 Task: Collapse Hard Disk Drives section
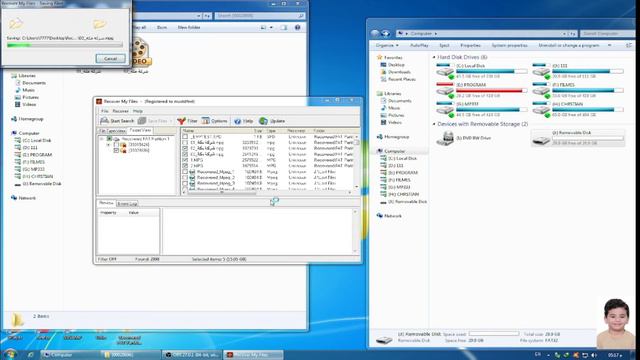(434, 57)
